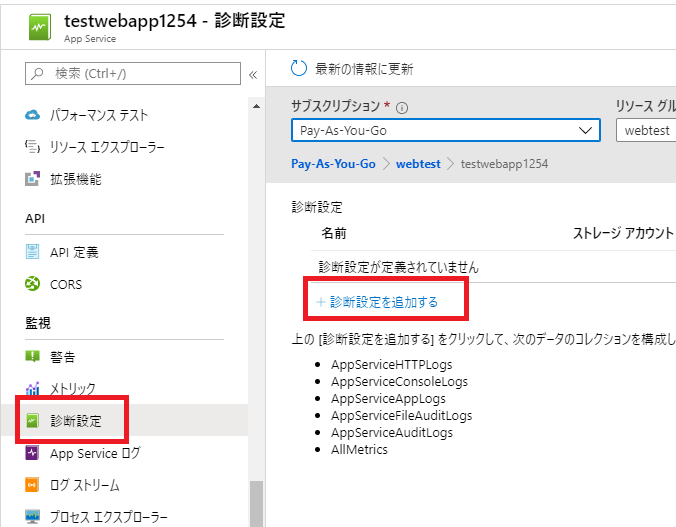Click AllMetrics list item
Screen dimensions: 676x527
pyautogui.click(x=359, y=450)
